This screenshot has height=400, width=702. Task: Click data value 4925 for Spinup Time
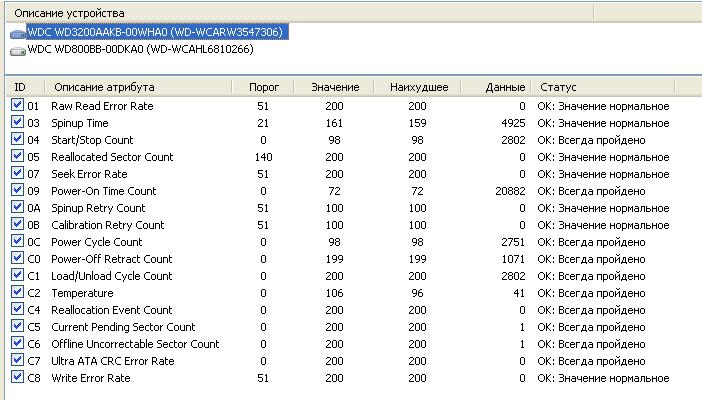513,123
